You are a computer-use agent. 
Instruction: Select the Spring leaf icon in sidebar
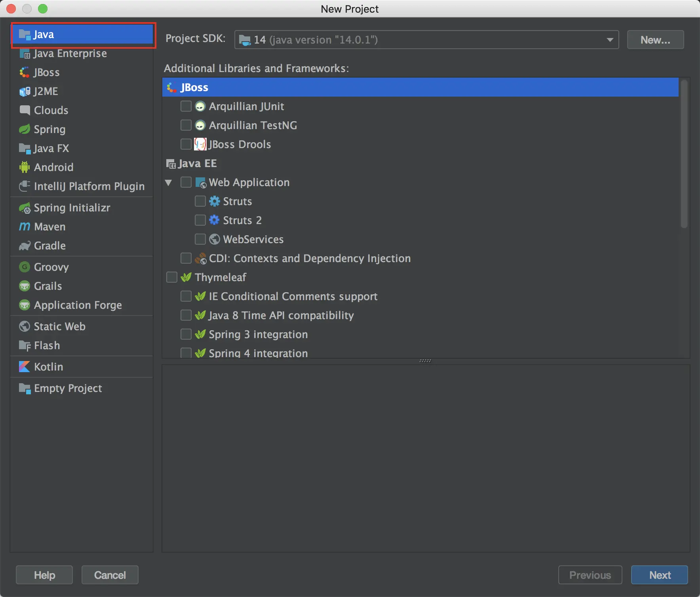tap(25, 129)
